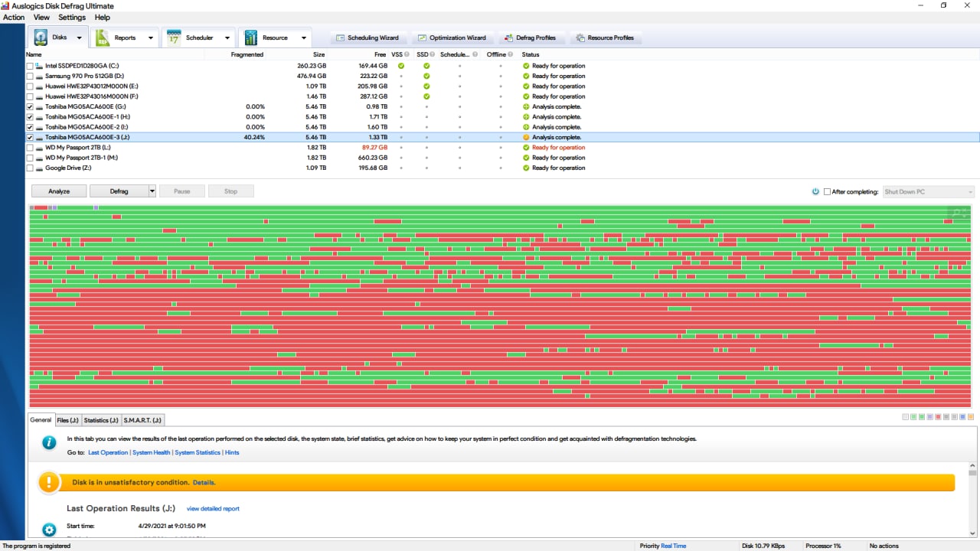Launch the Optimization Wizard
The width and height of the screenshot is (980, 551).
452,37
